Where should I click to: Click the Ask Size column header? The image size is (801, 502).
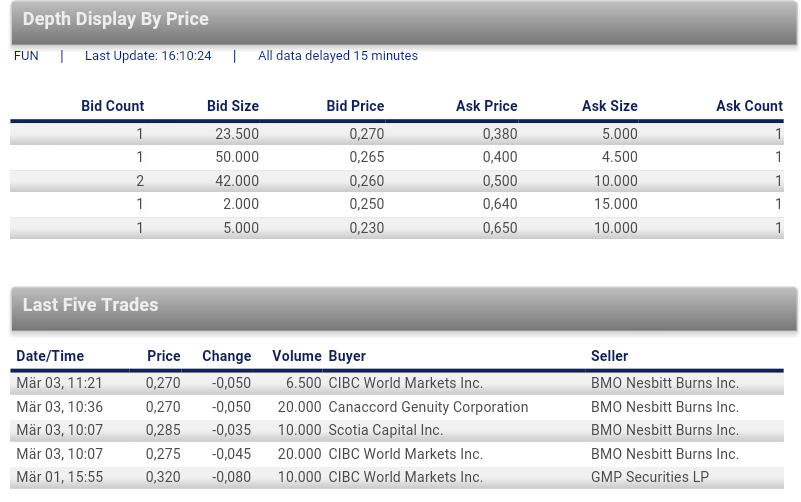pyautogui.click(x=609, y=106)
